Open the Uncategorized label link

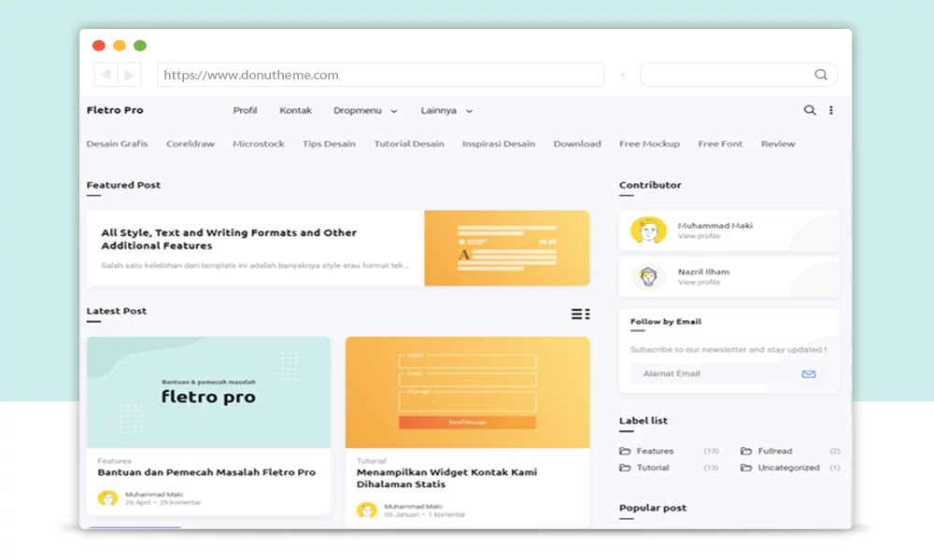[x=788, y=468]
